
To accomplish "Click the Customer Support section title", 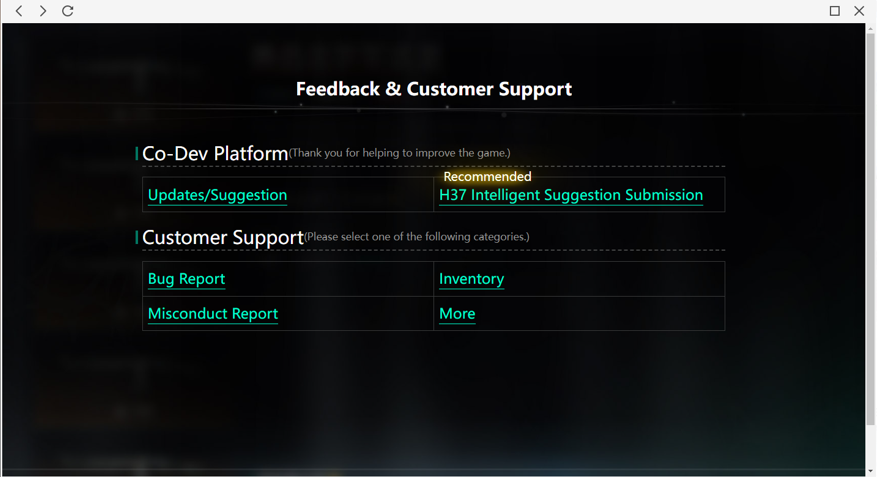I will click(223, 237).
